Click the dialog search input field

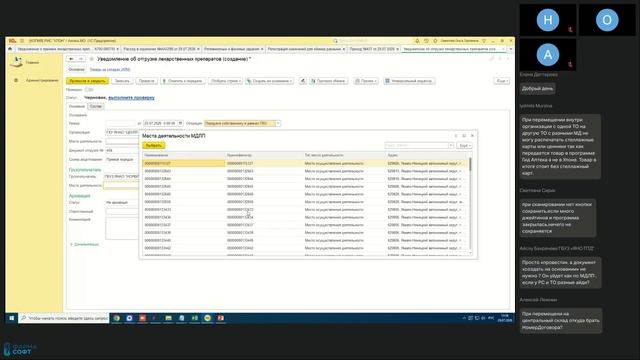(x=417, y=146)
